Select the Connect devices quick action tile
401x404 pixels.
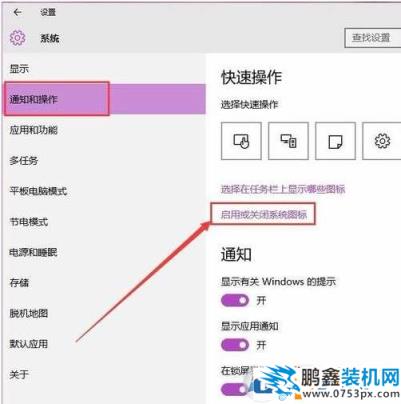(288, 141)
